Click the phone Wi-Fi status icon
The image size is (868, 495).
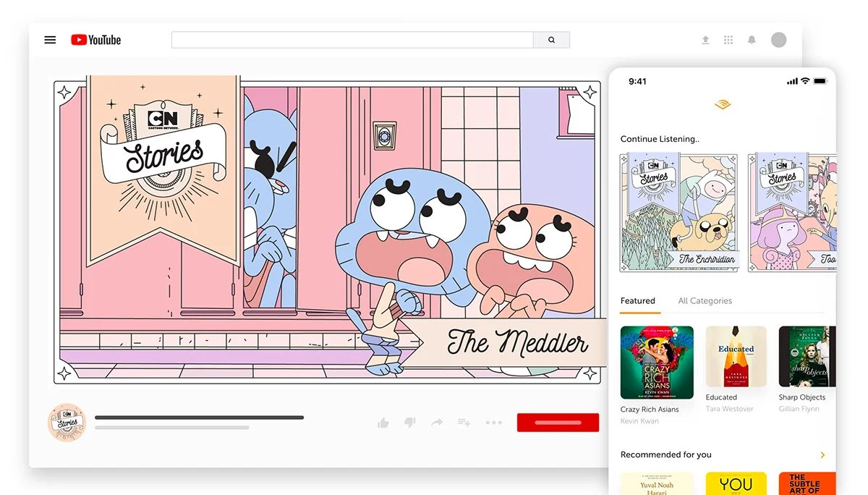[x=804, y=81]
